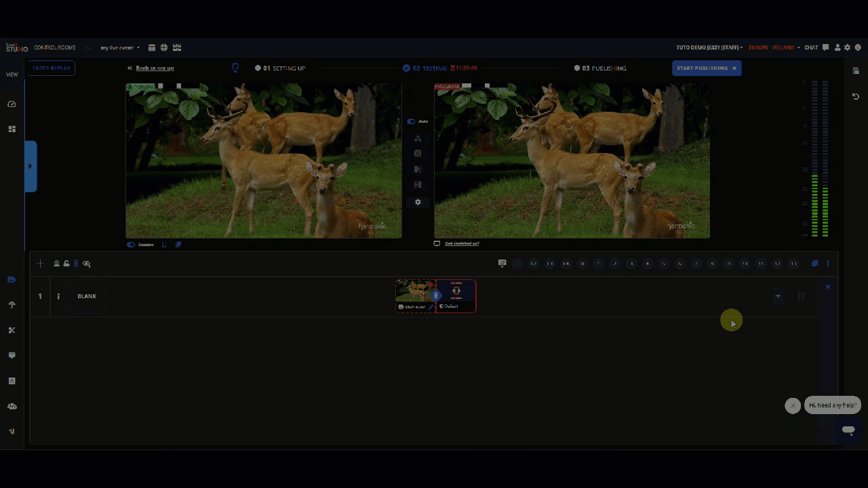
Task: Open the 'my live event' dropdown
Action: pos(120,48)
